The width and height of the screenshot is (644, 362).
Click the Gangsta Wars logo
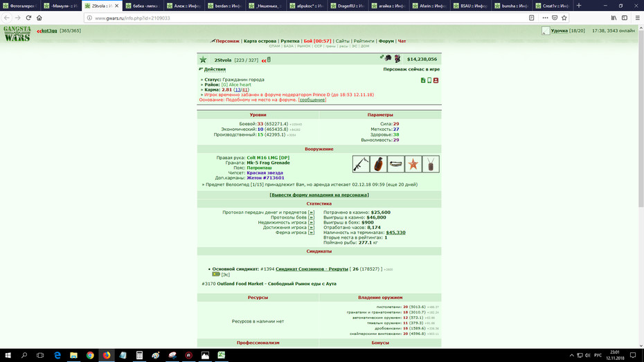(x=17, y=33)
